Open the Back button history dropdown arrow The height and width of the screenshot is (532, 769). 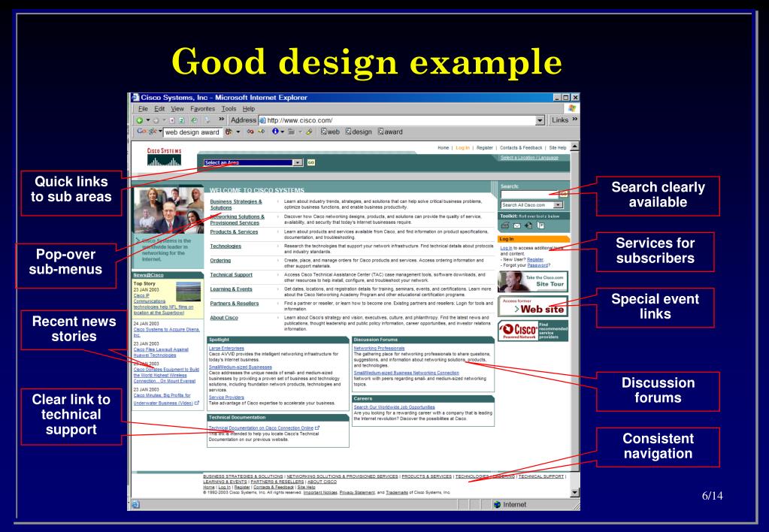coord(147,120)
